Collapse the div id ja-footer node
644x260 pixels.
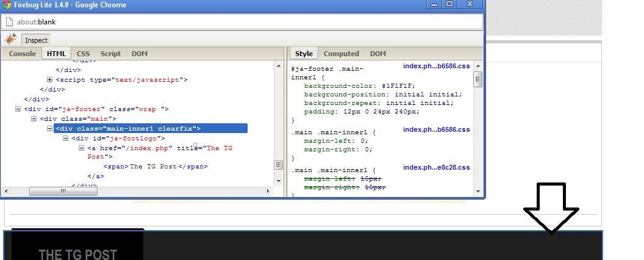tap(18, 109)
